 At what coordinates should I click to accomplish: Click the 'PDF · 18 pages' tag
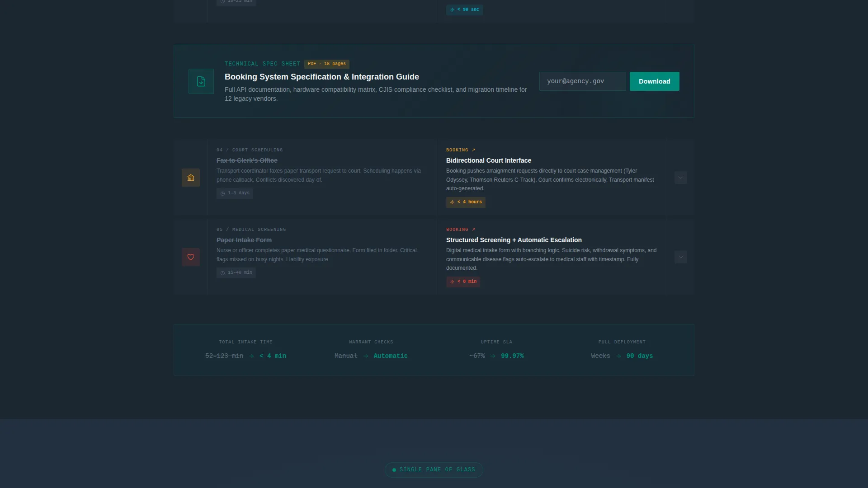click(326, 64)
